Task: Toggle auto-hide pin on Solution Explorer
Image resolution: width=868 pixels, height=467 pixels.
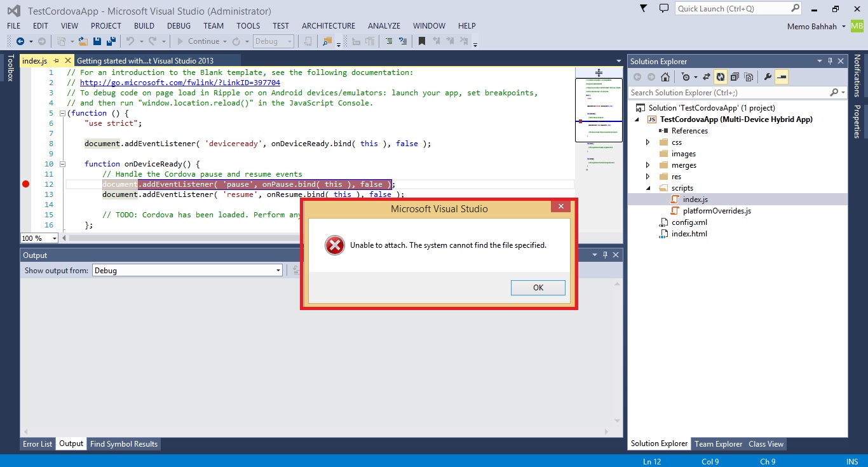Action: [x=831, y=62]
